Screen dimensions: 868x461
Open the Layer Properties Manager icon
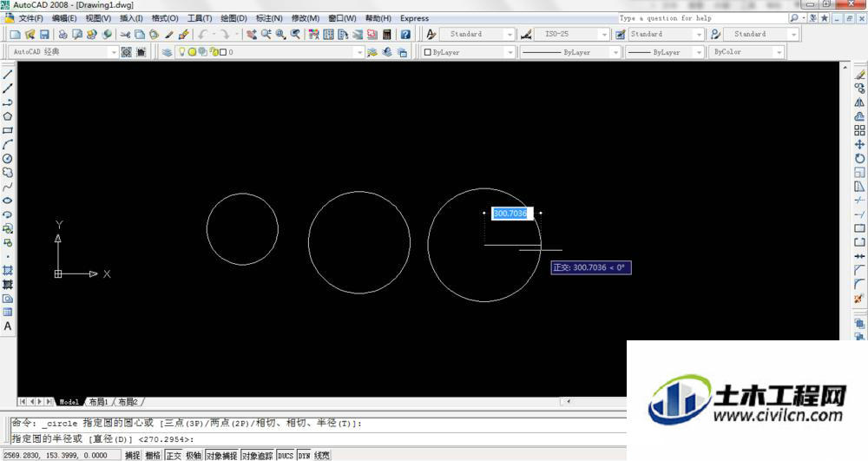(167, 52)
